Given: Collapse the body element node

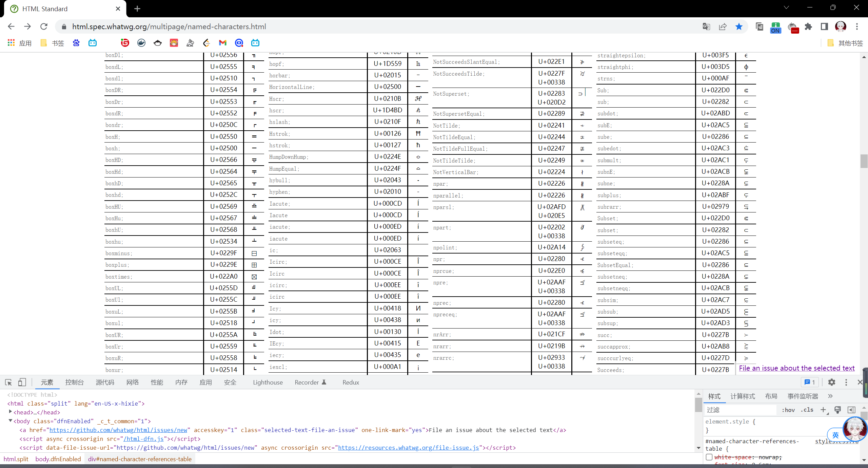Looking at the screenshot, I should pyautogui.click(x=10, y=421).
